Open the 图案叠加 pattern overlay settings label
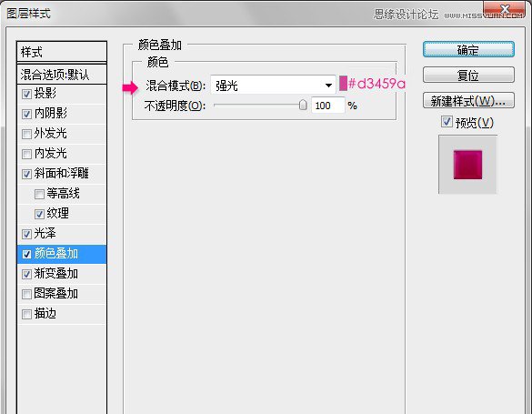The image size is (532, 414). click(x=56, y=293)
